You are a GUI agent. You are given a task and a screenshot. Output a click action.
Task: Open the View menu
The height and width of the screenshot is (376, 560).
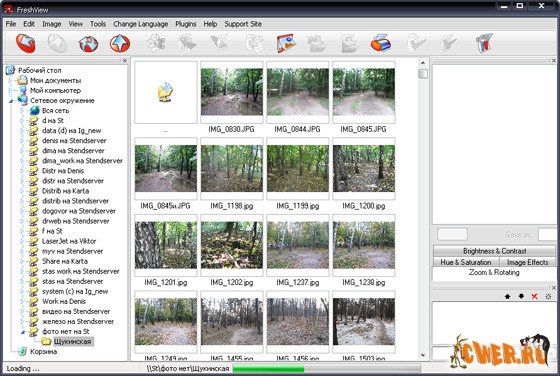click(76, 24)
